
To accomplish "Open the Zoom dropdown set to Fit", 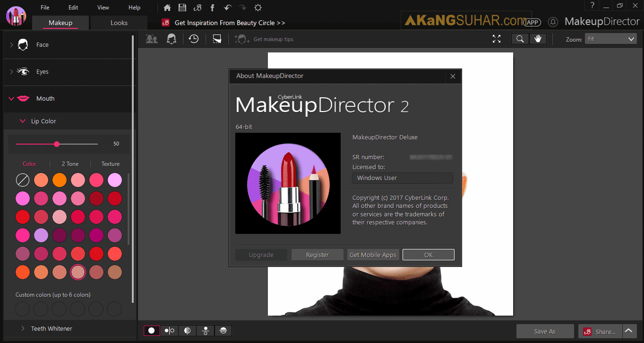I will tap(610, 39).
